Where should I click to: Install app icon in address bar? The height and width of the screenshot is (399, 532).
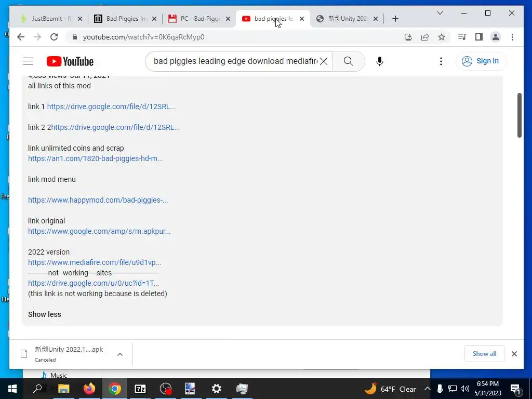coord(408,37)
